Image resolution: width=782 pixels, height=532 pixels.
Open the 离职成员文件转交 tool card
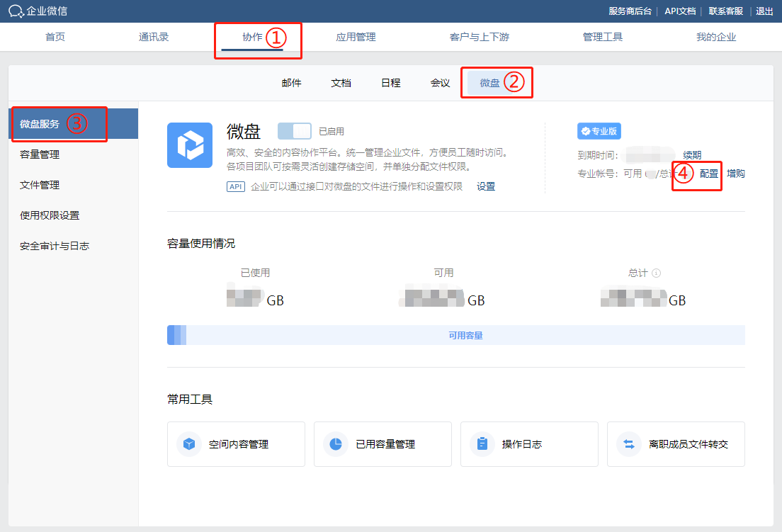(x=676, y=444)
